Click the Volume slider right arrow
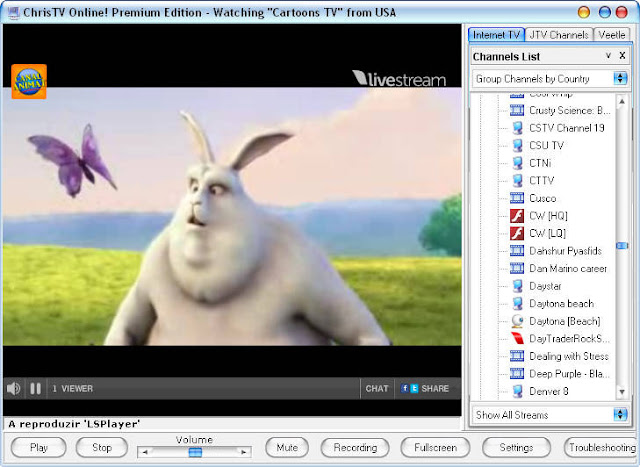The height and width of the screenshot is (467, 640). [244, 452]
